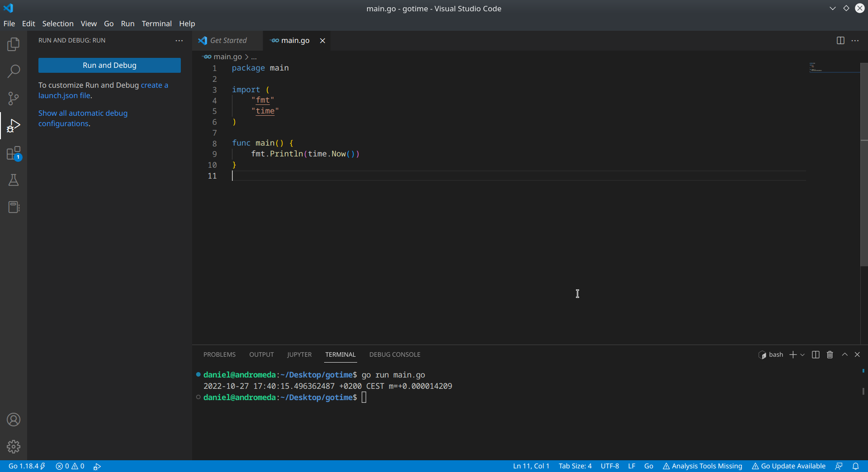Maximize the terminal panel with chevron

click(x=844, y=354)
